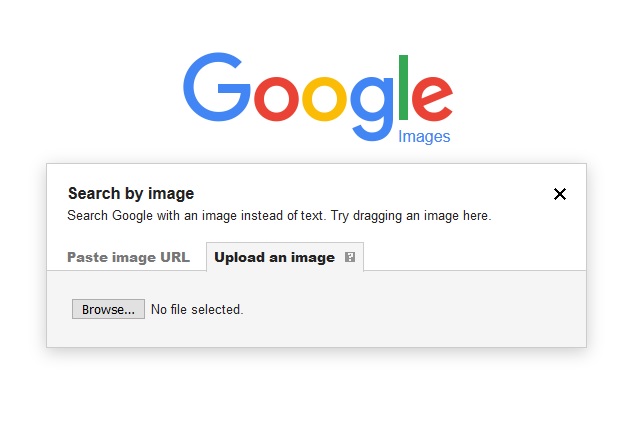Click the blue capital G in the logo

(x=217, y=89)
